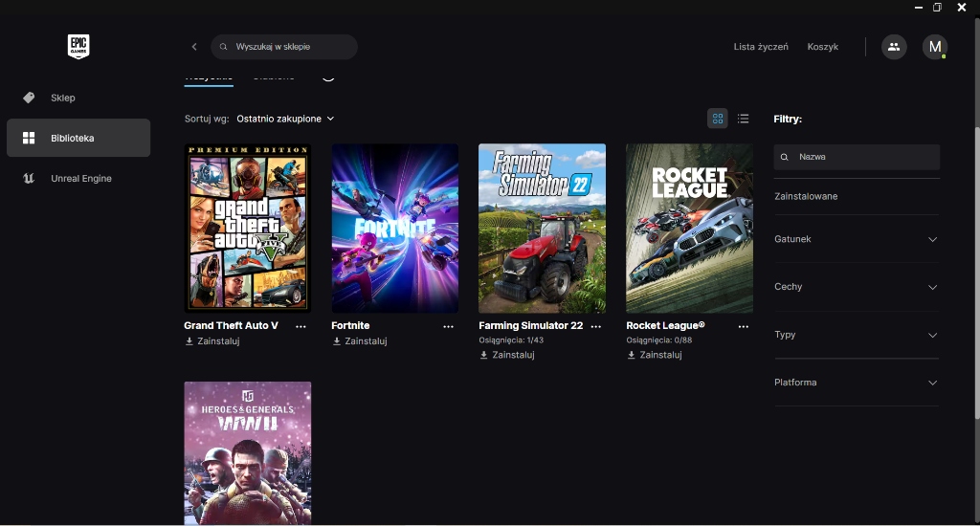The image size is (980, 526).
Task: Click the vertical scrollbar on the right
Action: [976, 272]
